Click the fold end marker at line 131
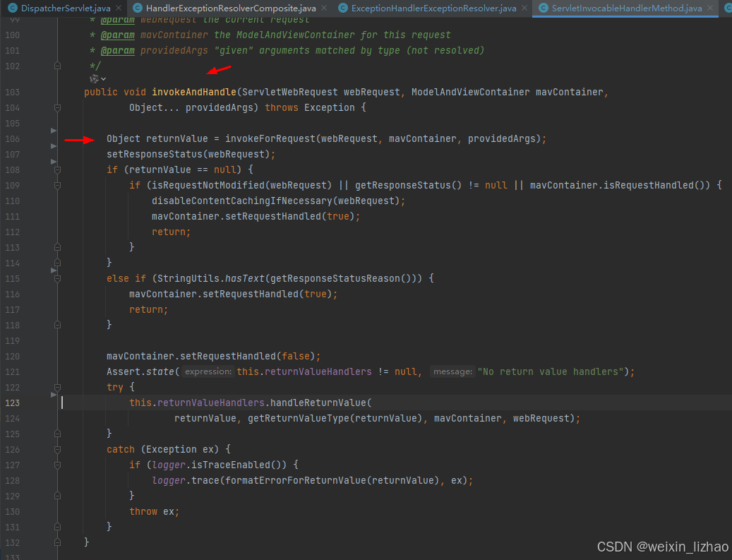732x560 pixels. pyautogui.click(x=57, y=527)
